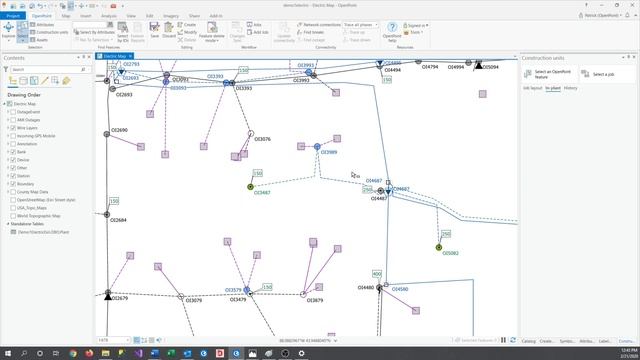Screen dimensions: 640x360
Task: Enable the Incoming GPS Mobile layer
Action: pos(13,136)
